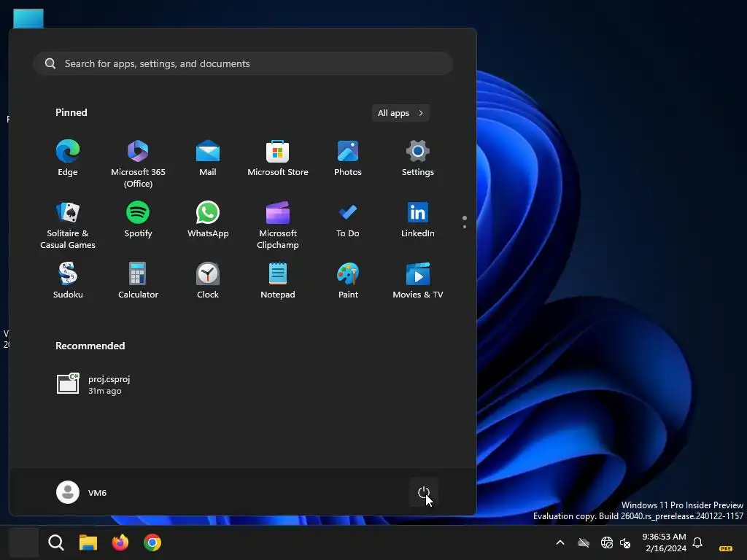Click the OneDrive cloud tray icon
Screen dimensions: 747x560
[x=584, y=542]
